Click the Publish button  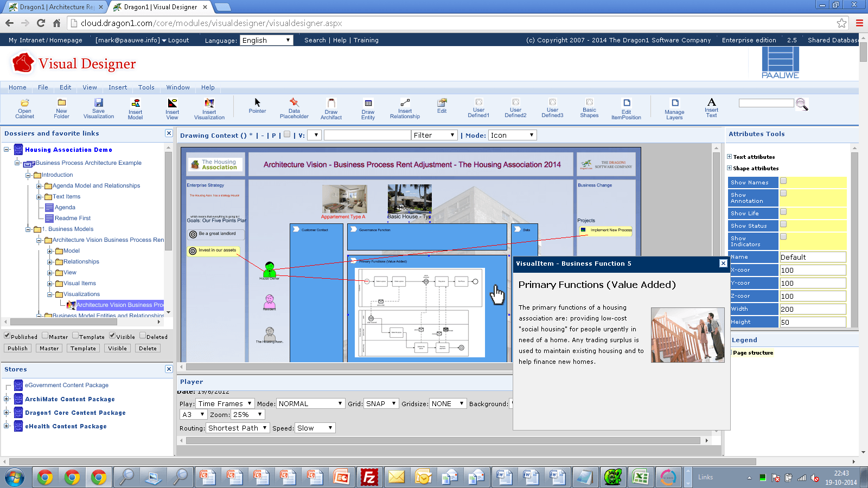17,348
